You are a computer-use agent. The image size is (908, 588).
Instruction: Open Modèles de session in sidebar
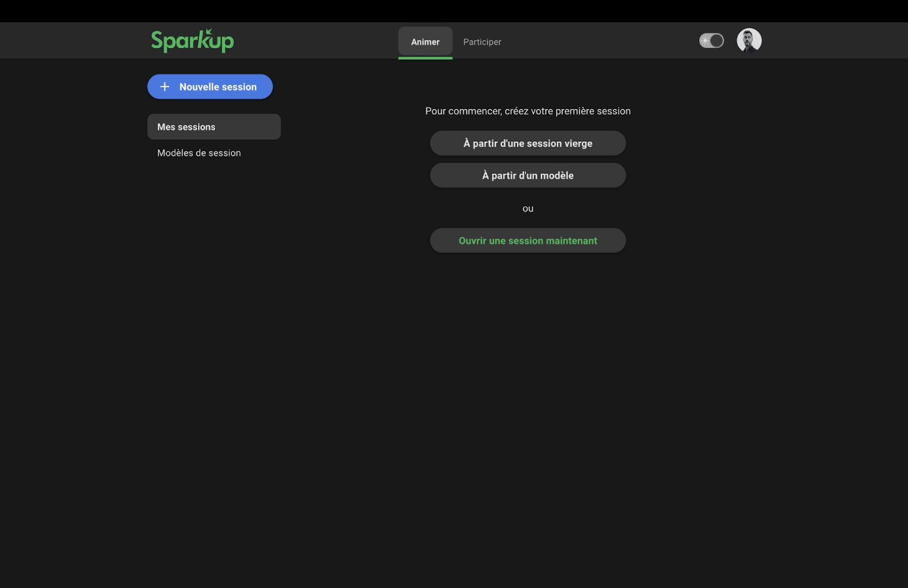[199, 153]
